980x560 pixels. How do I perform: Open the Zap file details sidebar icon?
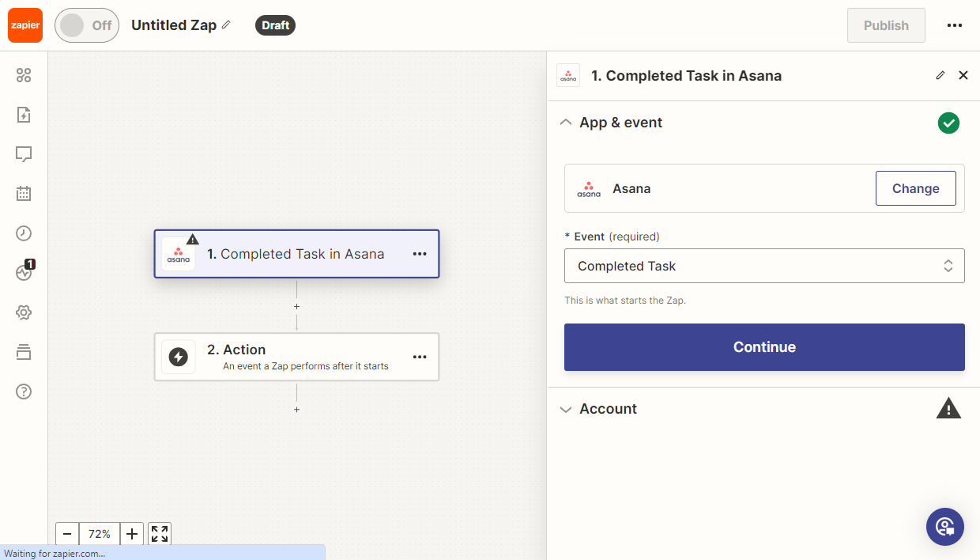coord(24,115)
